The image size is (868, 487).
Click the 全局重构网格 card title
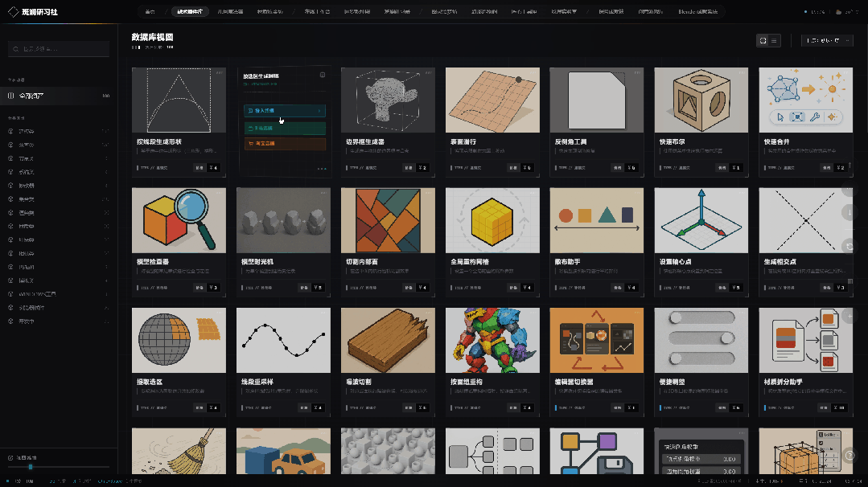(470, 261)
